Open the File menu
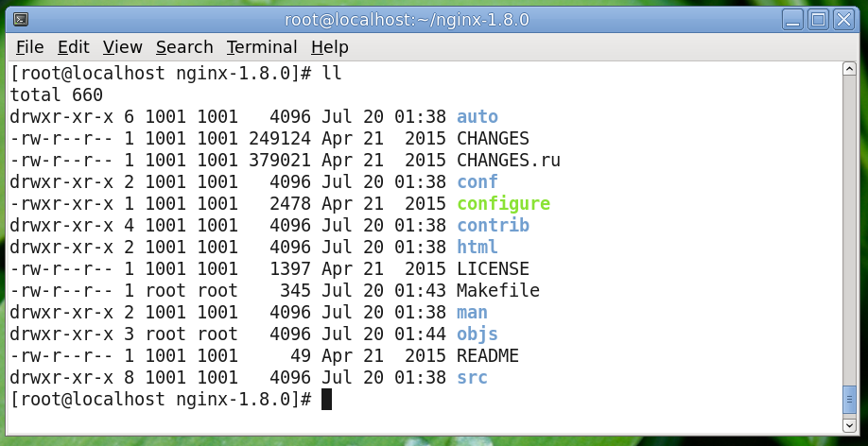This screenshot has height=446, width=868. click(x=29, y=47)
